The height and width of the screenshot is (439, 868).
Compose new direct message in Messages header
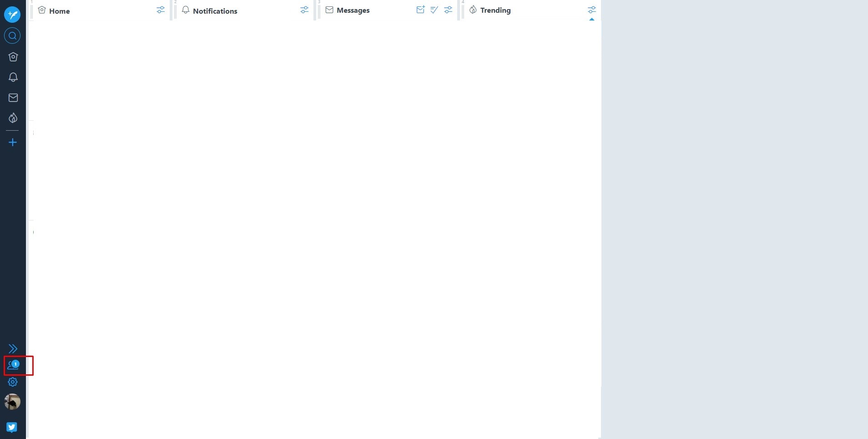420,10
